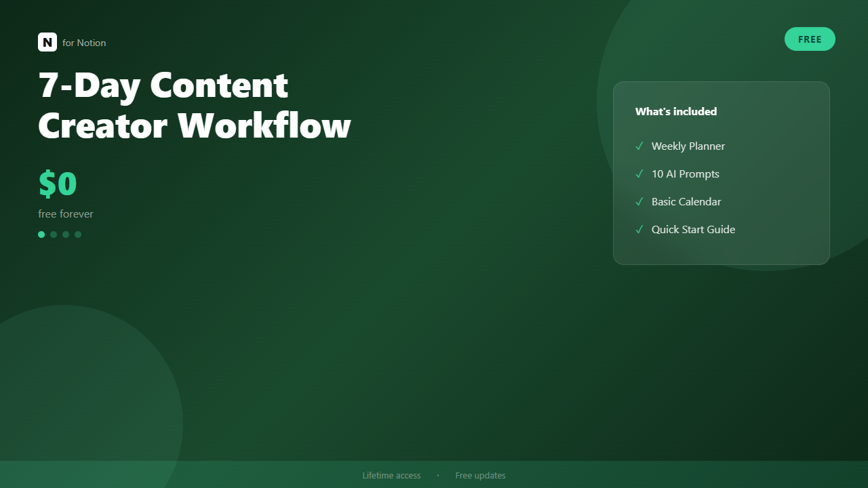Click the FREE pill badge
This screenshot has height=488, width=868.
click(810, 39)
